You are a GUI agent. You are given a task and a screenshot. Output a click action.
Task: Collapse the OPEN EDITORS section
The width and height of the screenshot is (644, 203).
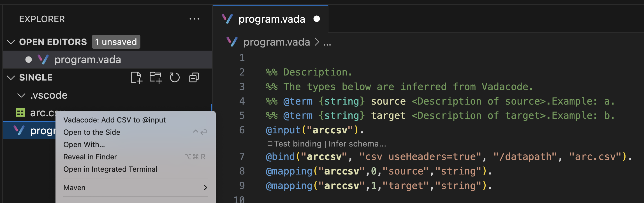pos(11,42)
